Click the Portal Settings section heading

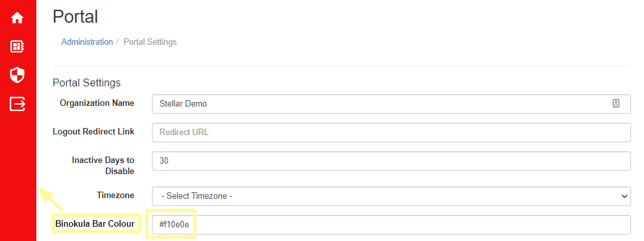(86, 82)
